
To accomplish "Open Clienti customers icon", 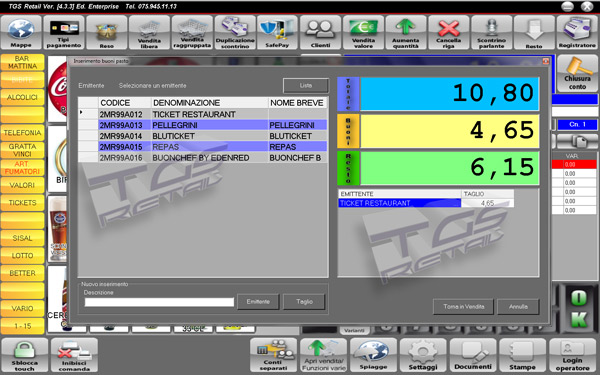I will (320, 33).
